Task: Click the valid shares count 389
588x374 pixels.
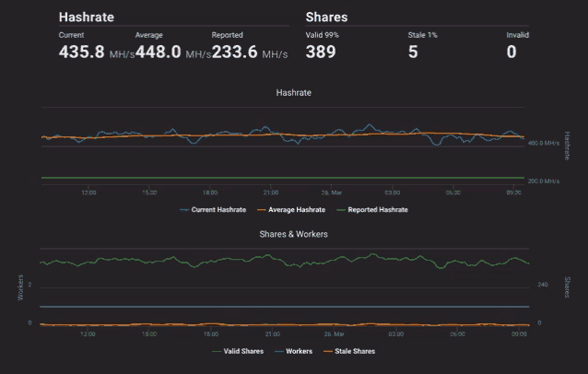Action: pos(321,53)
